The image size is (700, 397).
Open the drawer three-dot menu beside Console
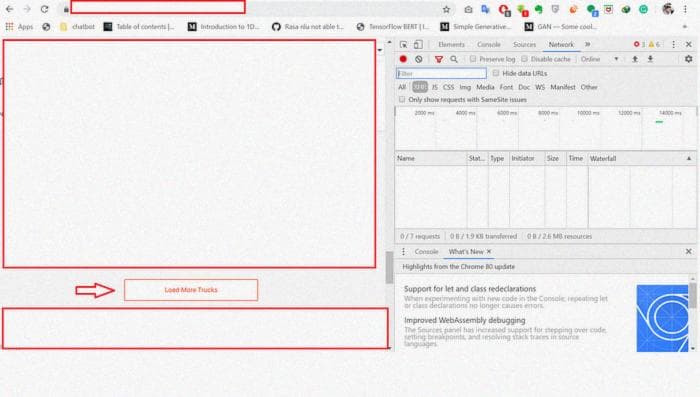coord(403,252)
